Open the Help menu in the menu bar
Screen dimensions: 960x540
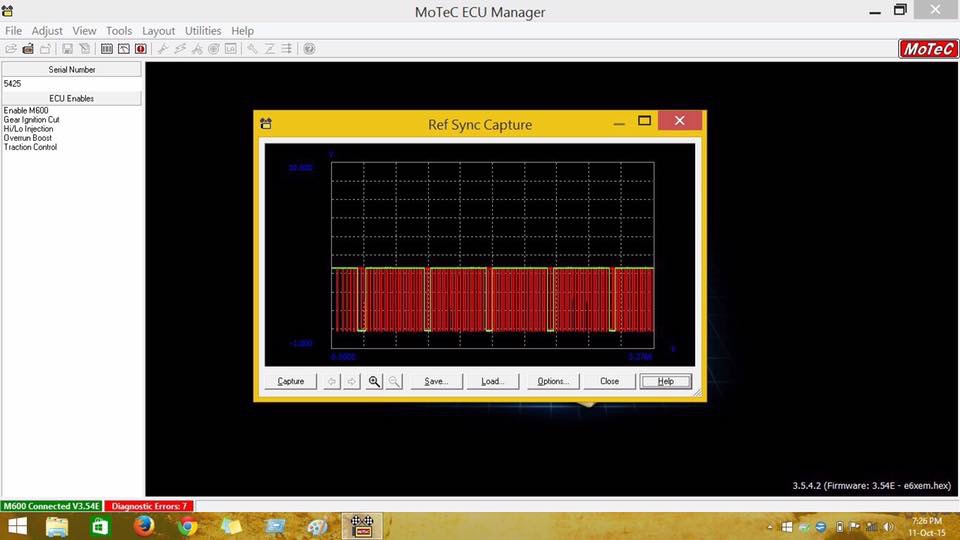point(242,31)
